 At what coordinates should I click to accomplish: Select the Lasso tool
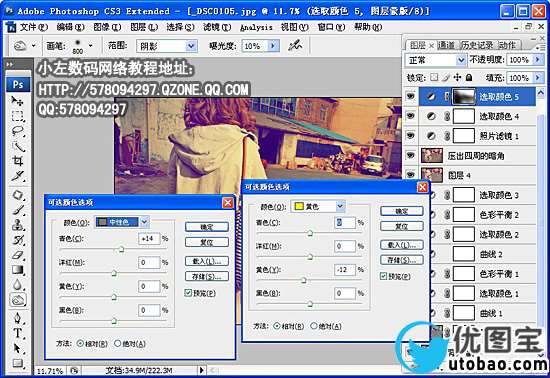click(17, 131)
